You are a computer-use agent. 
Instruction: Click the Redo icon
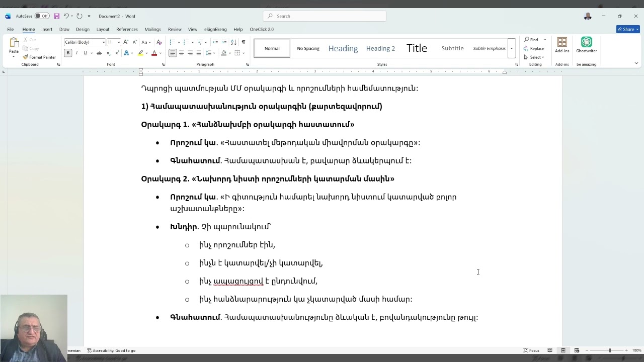[x=79, y=16]
